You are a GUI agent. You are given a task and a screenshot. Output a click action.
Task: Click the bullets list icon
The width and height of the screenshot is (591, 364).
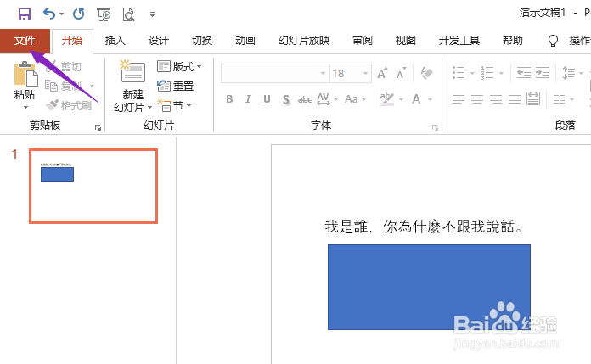pyautogui.click(x=458, y=72)
